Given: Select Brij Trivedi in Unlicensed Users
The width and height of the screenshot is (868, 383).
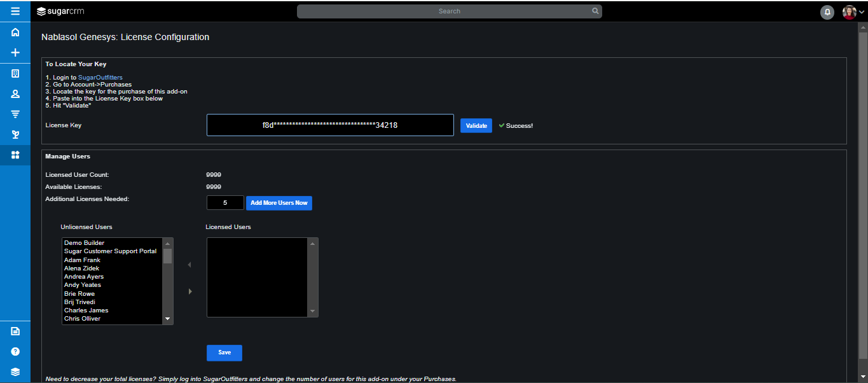Looking at the screenshot, I should (x=113, y=302).
